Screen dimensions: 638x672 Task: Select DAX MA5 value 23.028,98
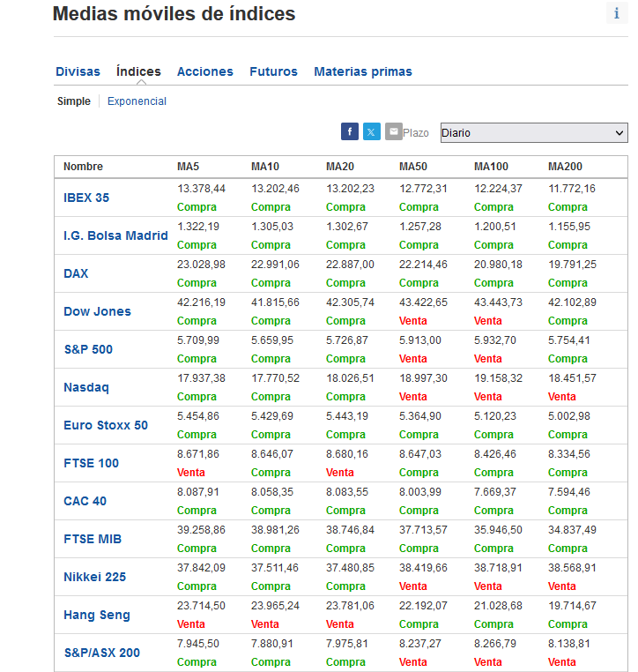(201, 265)
